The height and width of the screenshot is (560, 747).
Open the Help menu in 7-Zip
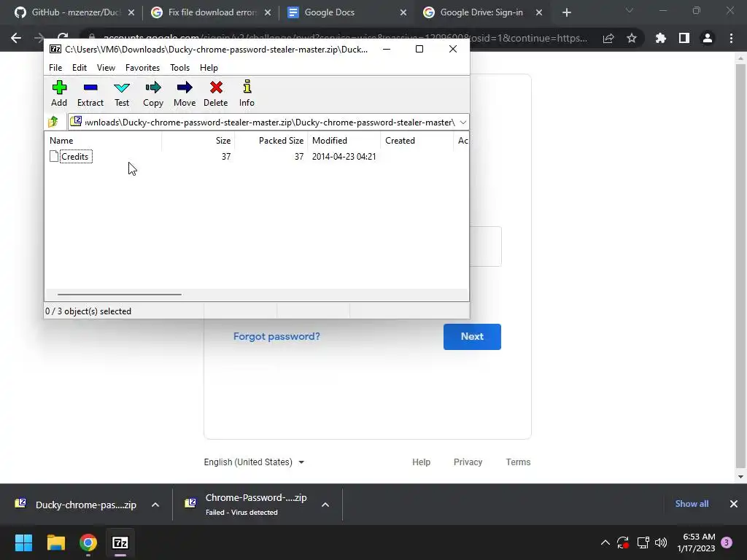point(209,68)
